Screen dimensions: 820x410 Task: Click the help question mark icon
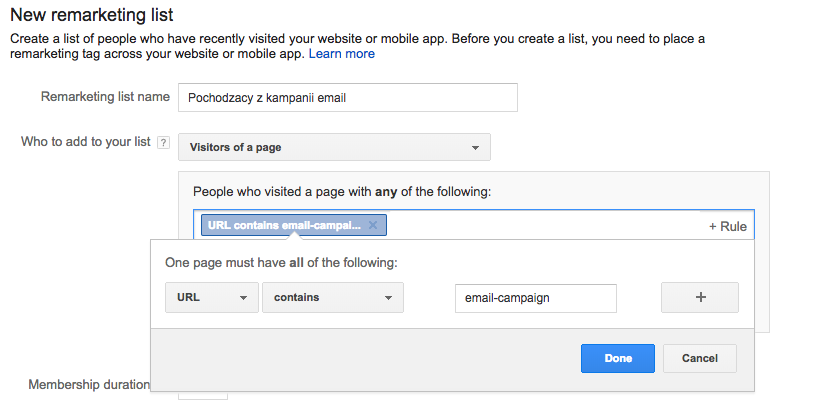click(164, 143)
